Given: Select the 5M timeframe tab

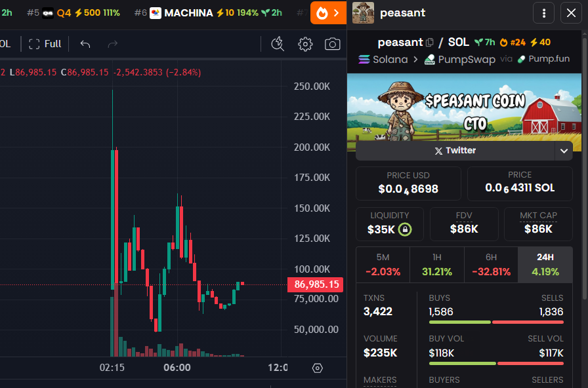Looking at the screenshot, I should click(x=383, y=265).
